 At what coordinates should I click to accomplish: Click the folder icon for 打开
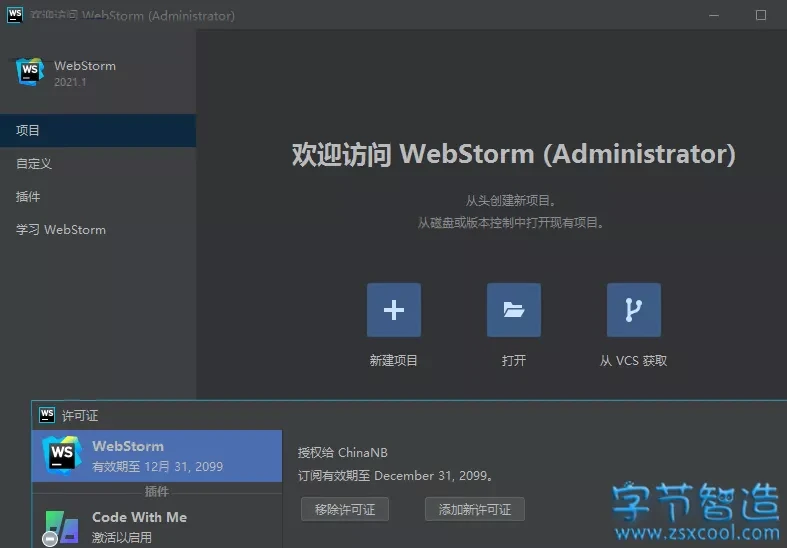click(x=514, y=310)
